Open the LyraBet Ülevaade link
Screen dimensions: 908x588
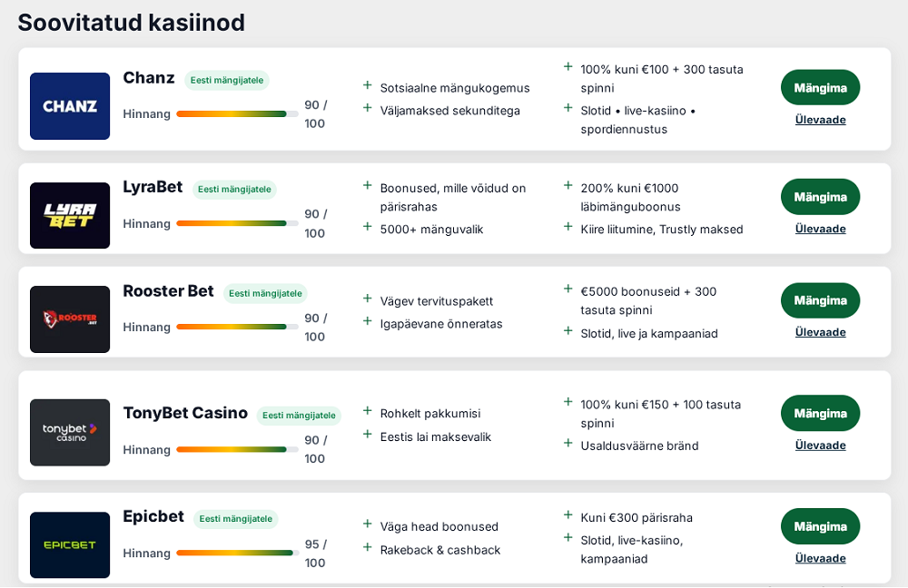[x=820, y=229]
